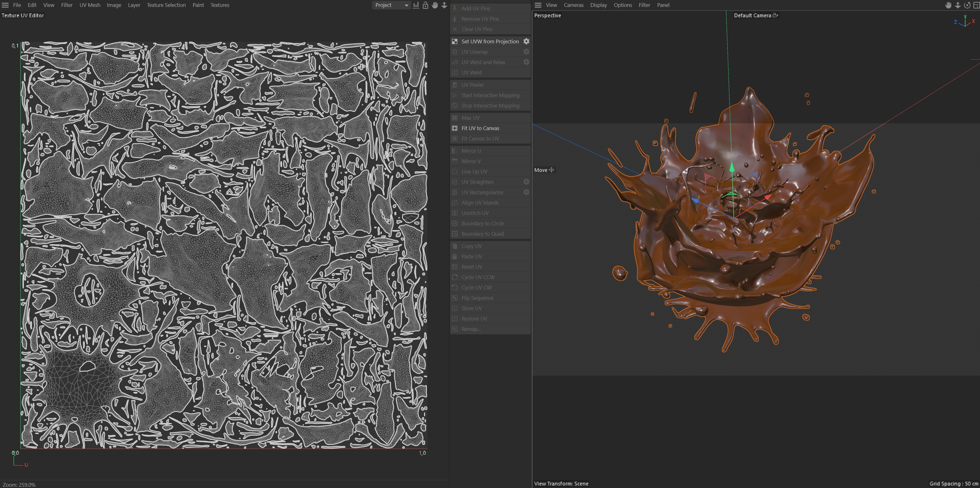Toggle the viewport maximize layout icon
980x488 pixels.
[x=976, y=5]
